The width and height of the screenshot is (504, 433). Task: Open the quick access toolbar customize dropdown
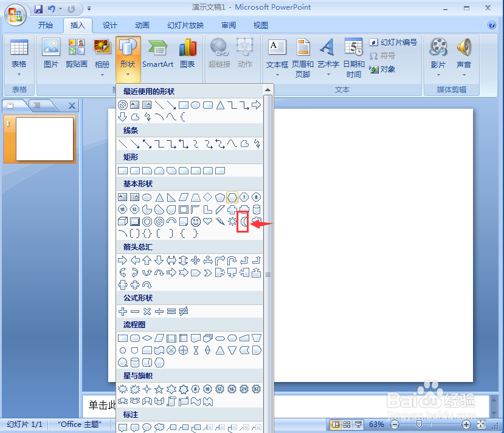(89, 9)
